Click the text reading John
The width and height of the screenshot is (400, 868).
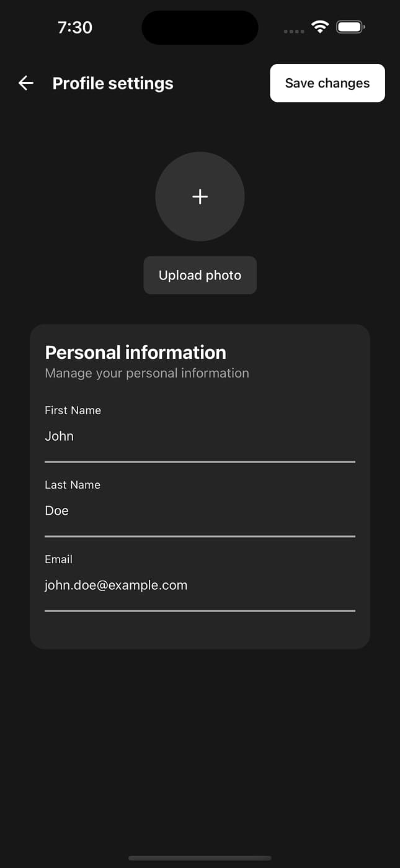click(x=59, y=436)
